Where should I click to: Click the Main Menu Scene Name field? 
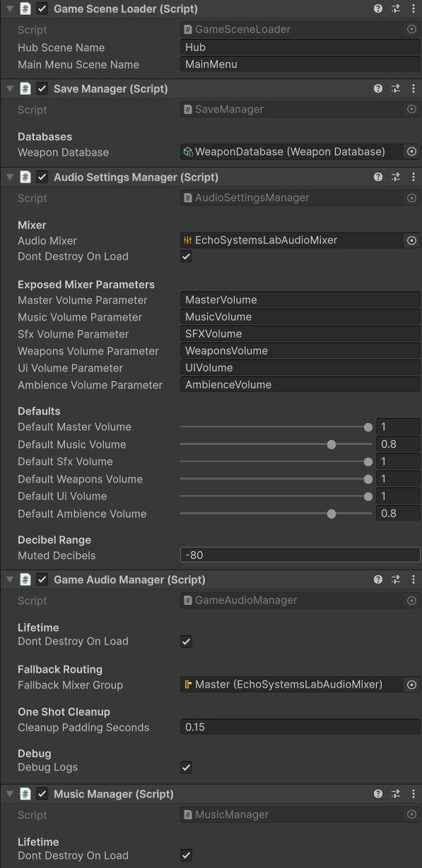point(300,64)
